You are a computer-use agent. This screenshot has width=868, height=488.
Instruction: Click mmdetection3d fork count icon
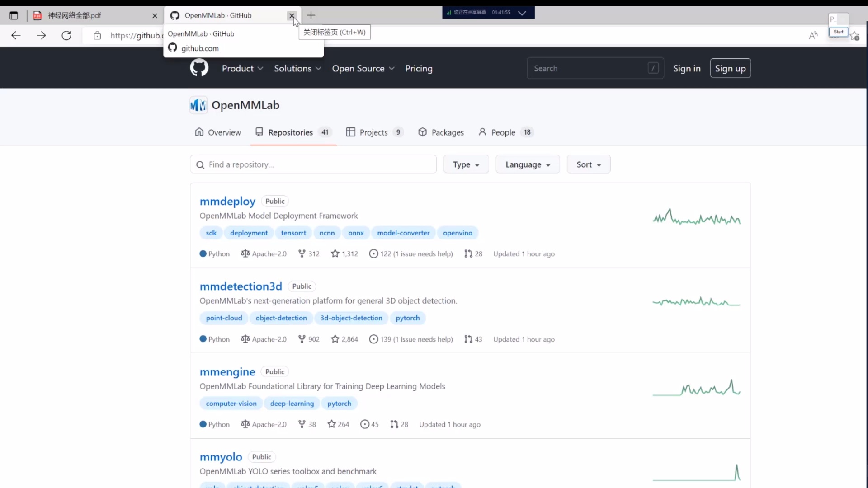click(302, 339)
